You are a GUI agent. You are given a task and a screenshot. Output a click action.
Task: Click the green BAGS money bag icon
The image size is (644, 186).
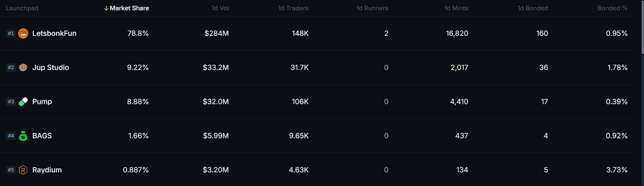click(23, 136)
